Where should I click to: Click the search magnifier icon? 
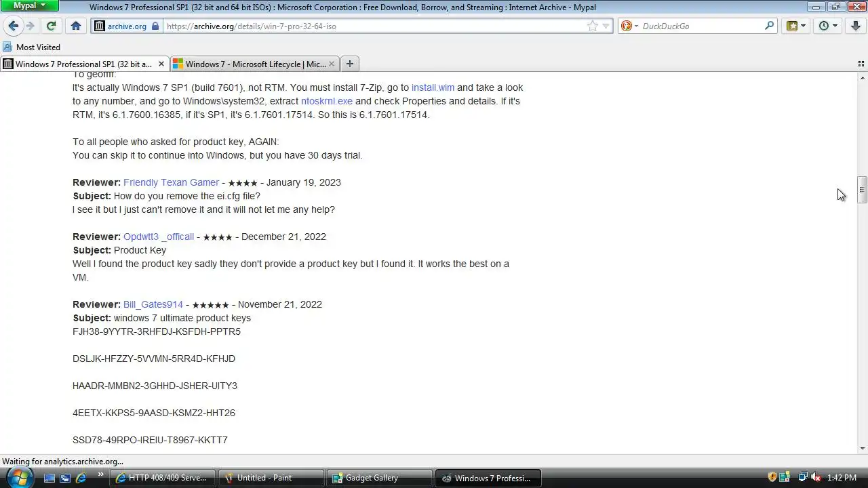pyautogui.click(x=770, y=26)
